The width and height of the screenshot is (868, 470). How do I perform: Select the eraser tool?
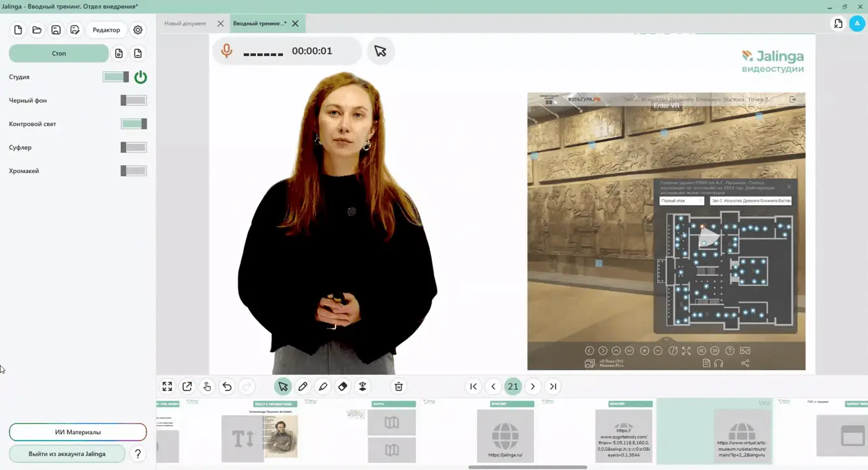343,386
